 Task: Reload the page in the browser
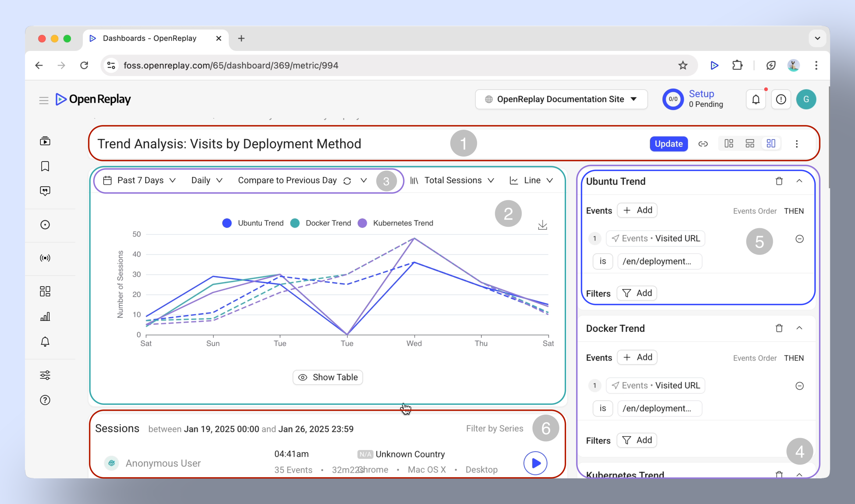pos(84,65)
